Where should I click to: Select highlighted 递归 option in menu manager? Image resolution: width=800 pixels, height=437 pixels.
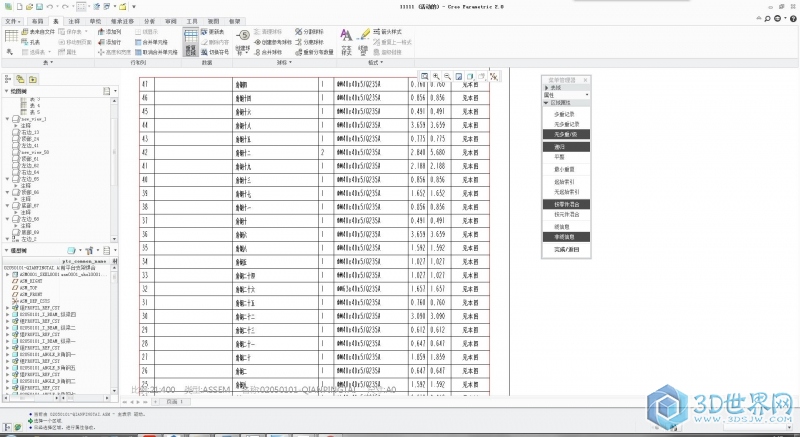click(566, 147)
